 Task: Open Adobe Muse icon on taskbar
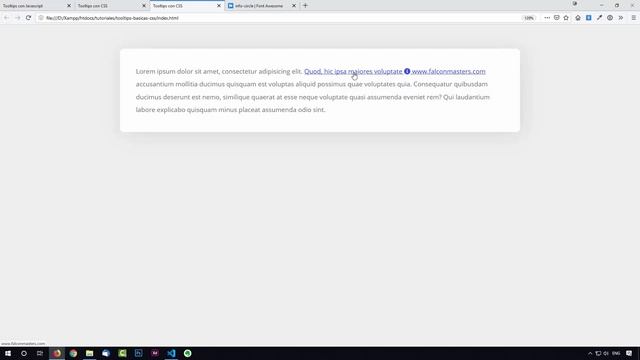pyautogui.click(x=155, y=353)
